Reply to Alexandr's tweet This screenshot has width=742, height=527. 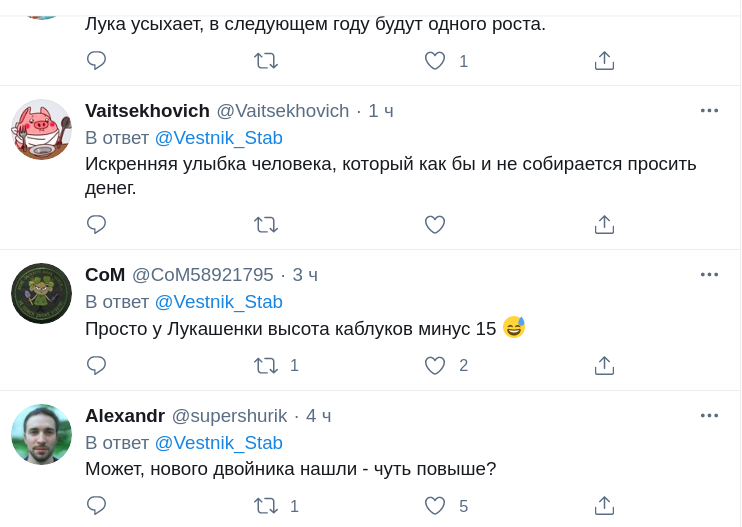pyautogui.click(x=96, y=506)
